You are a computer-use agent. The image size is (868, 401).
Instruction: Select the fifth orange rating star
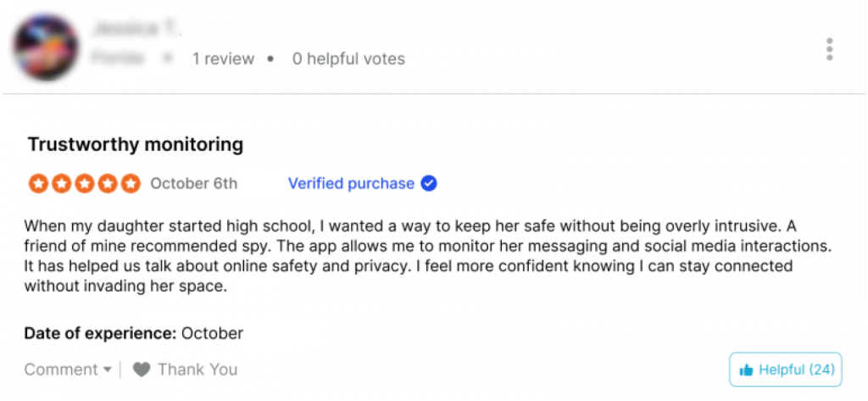(131, 183)
